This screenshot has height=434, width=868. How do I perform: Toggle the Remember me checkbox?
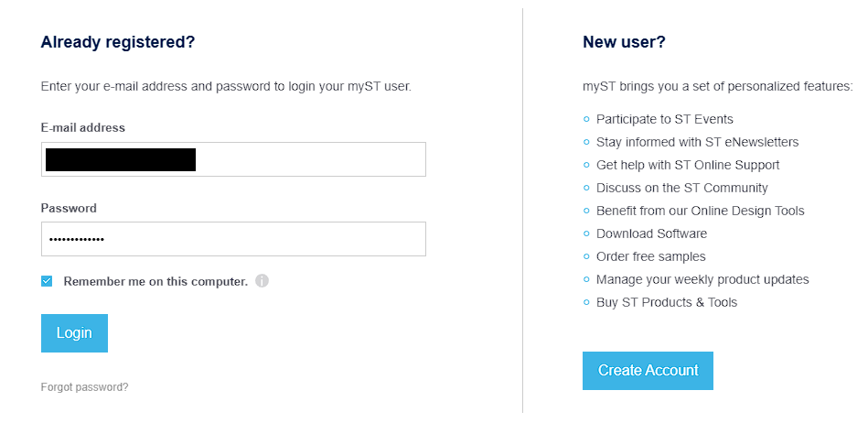click(47, 281)
